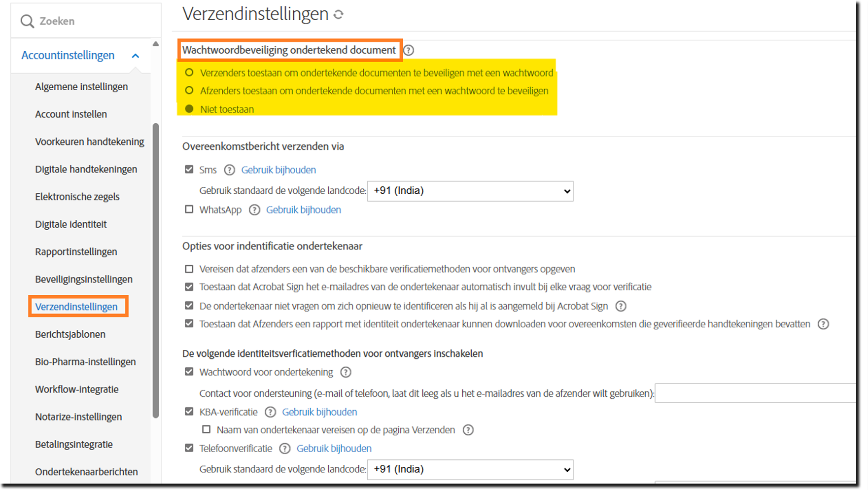
Task: Open Bio-Pharma-instellingen from the sidebar
Action: (x=85, y=361)
